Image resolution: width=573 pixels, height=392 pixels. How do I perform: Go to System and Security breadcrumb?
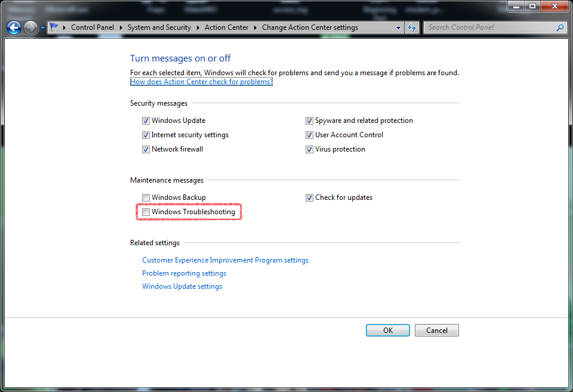159,27
